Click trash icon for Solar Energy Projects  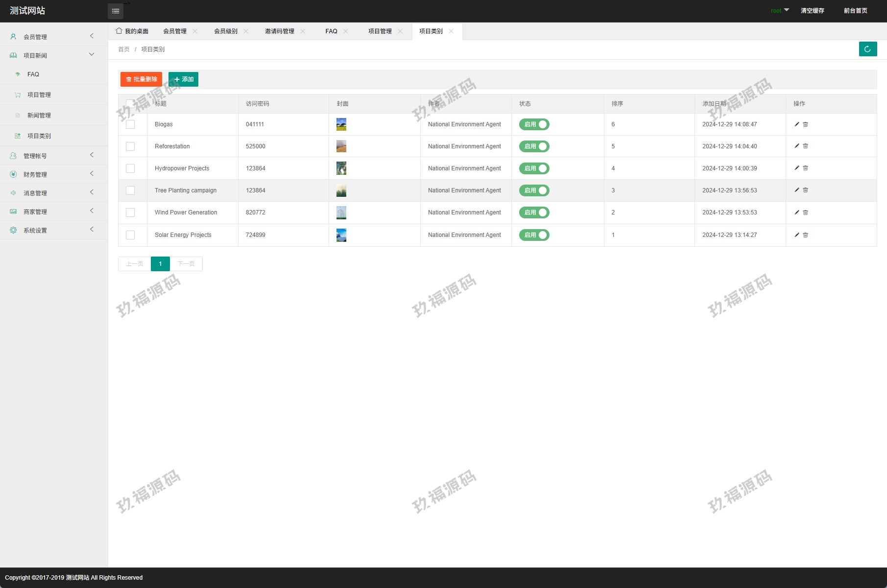(x=805, y=235)
